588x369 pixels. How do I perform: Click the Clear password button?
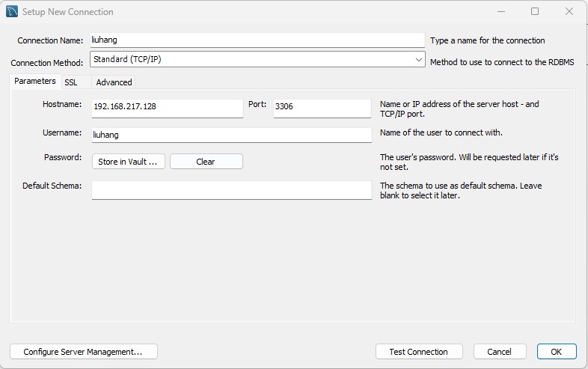[x=206, y=162]
